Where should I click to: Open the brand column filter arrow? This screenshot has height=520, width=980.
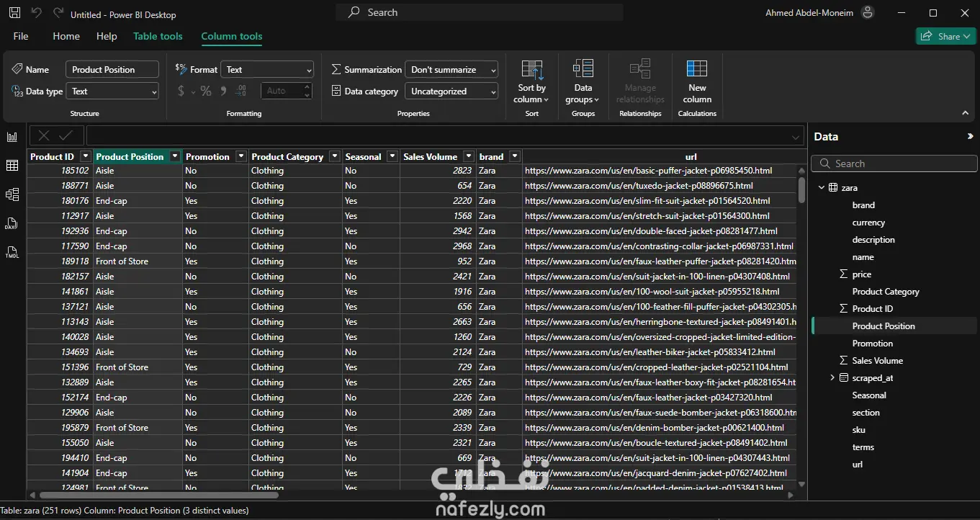coord(515,156)
